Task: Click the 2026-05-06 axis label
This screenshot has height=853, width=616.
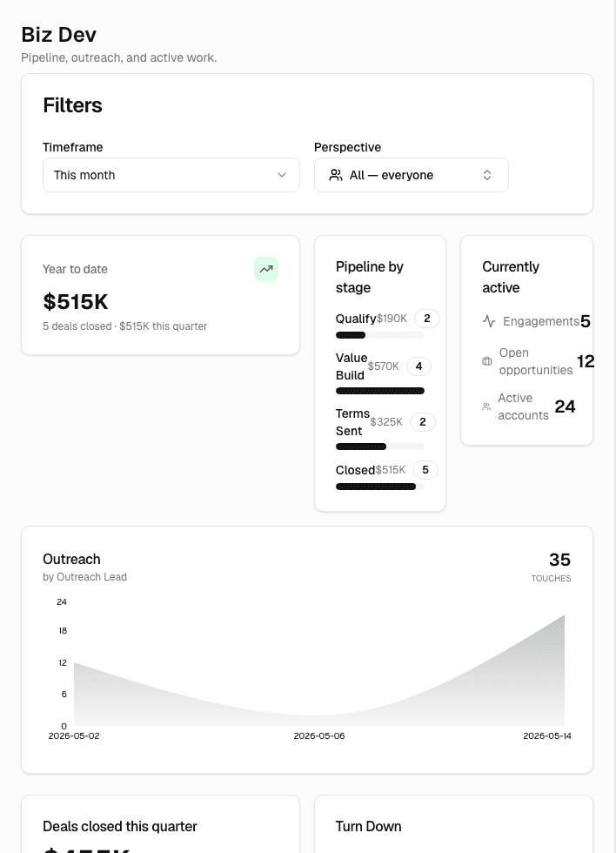Action: click(x=319, y=736)
